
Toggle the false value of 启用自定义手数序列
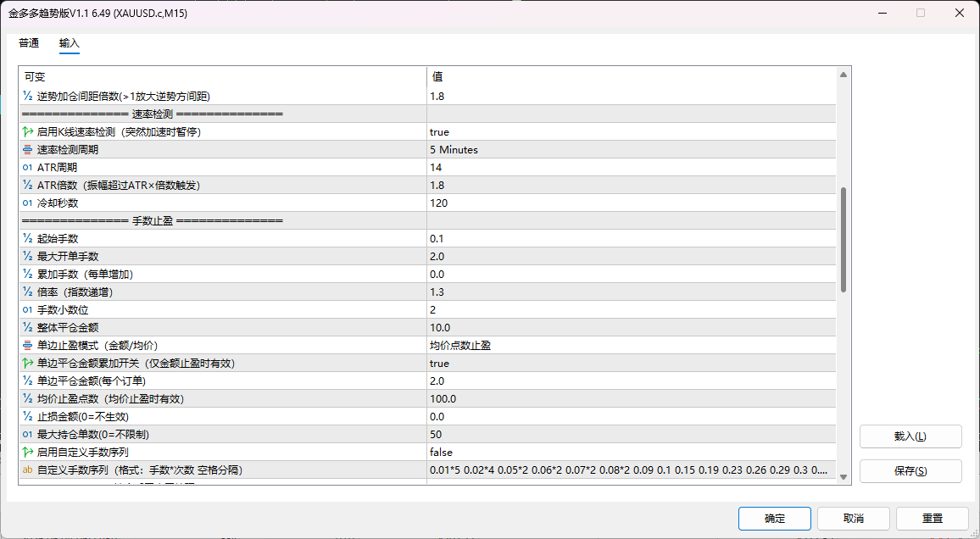click(x=441, y=453)
